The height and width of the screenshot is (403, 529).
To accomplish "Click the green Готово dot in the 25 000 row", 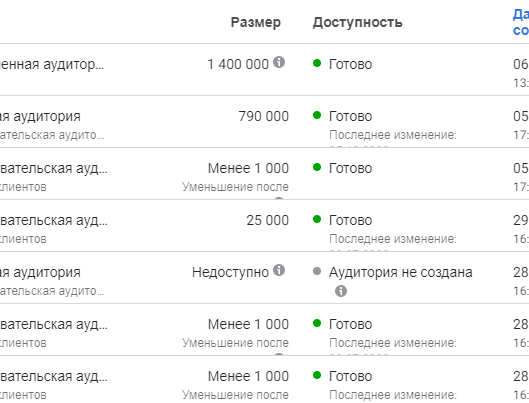I will click(x=317, y=219).
